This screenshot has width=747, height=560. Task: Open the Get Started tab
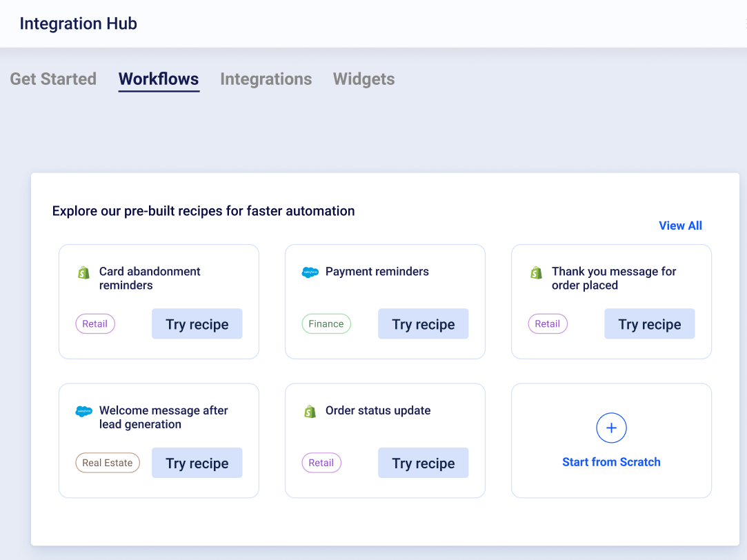(x=53, y=79)
